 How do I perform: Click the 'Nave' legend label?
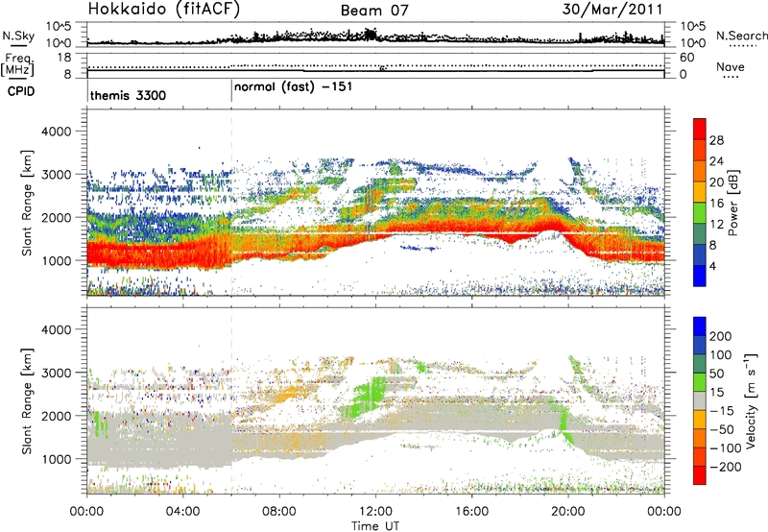click(730, 66)
